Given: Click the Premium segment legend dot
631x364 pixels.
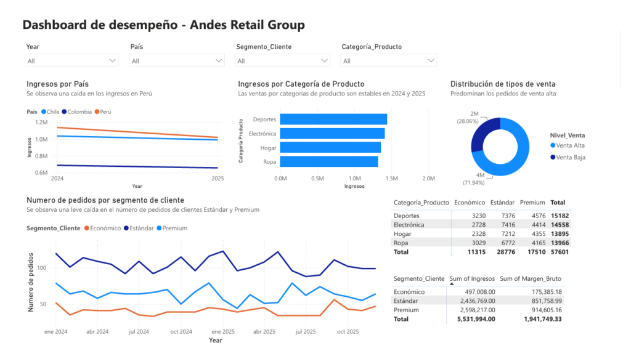Looking at the screenshot, I should pyautogui.click(x=159, y=228).
